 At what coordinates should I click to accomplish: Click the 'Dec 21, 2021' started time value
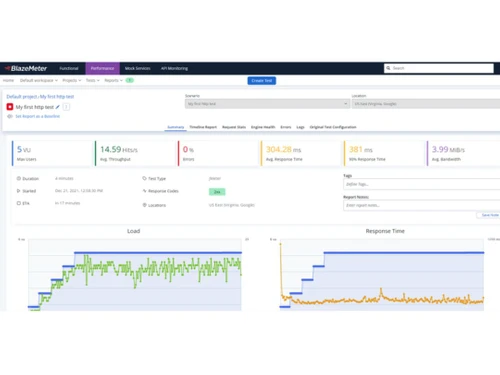(79, 191)
